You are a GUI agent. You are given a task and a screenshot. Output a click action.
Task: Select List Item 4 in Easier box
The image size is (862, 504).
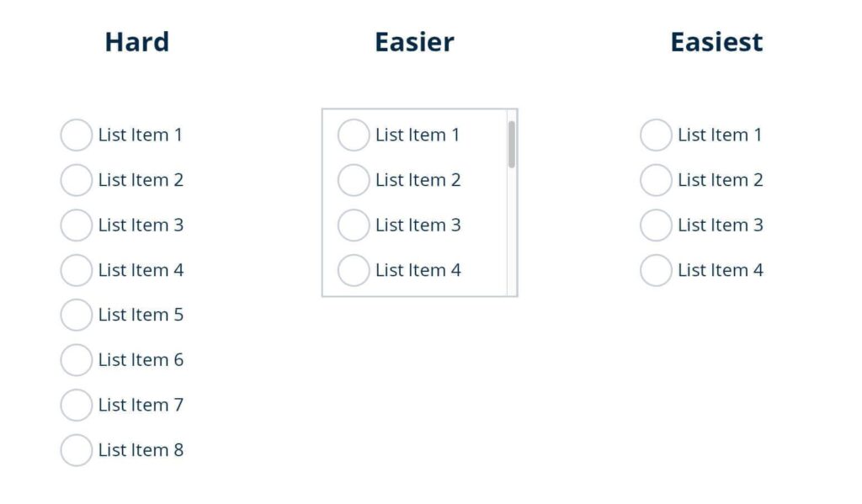coord(353,270)
